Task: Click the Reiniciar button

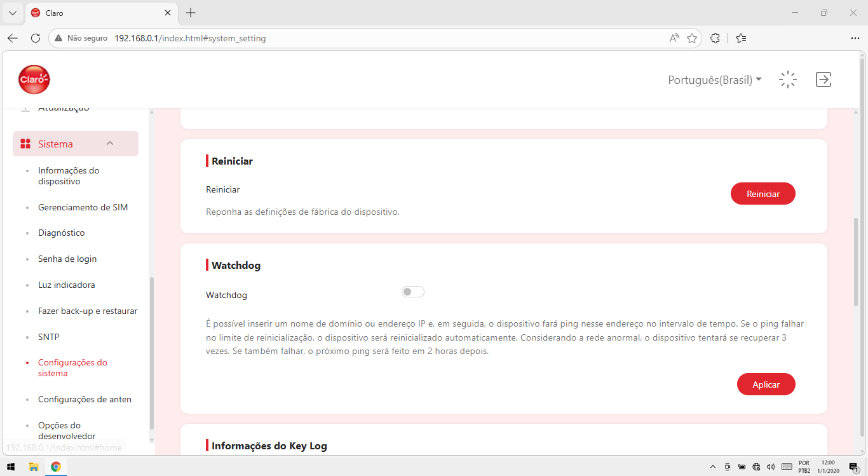Action: click(x=763, y=194)
